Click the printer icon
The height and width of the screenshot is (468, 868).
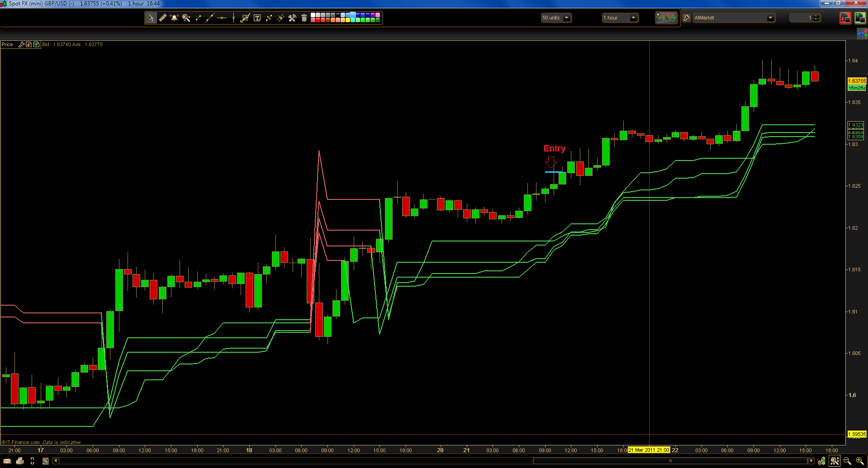click(20, 461)
